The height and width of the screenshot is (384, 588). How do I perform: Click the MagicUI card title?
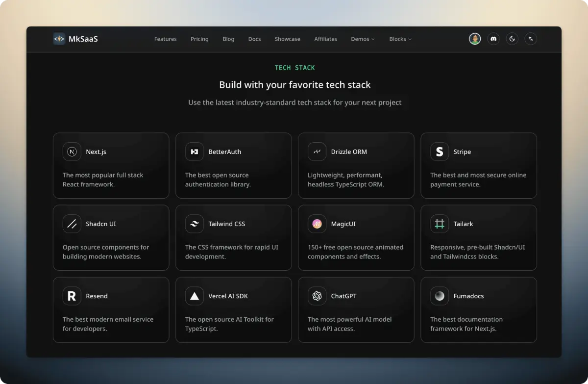(x=343, y=224)
